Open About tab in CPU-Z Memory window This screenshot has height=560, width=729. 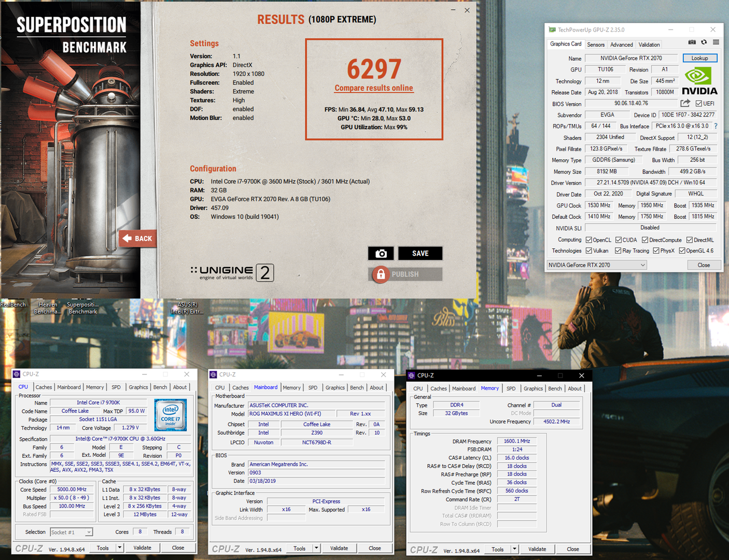tap(574, 389)
